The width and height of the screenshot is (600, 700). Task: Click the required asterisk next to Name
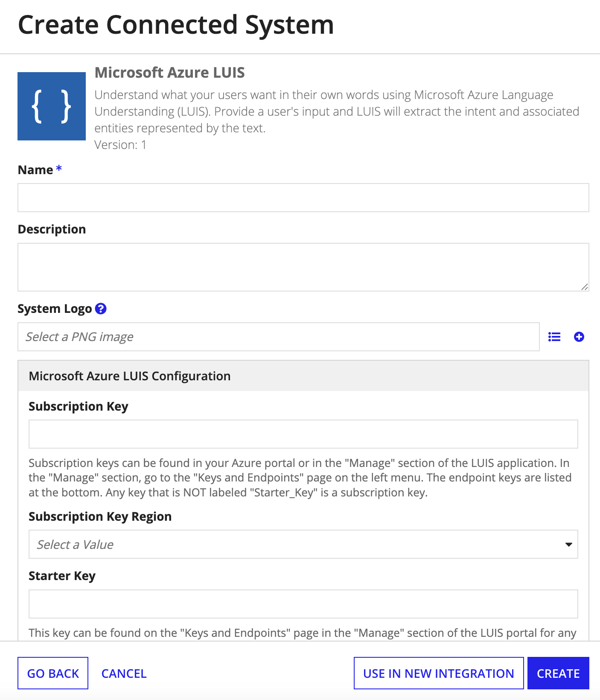pyautogui.click(x=59, y=169)
